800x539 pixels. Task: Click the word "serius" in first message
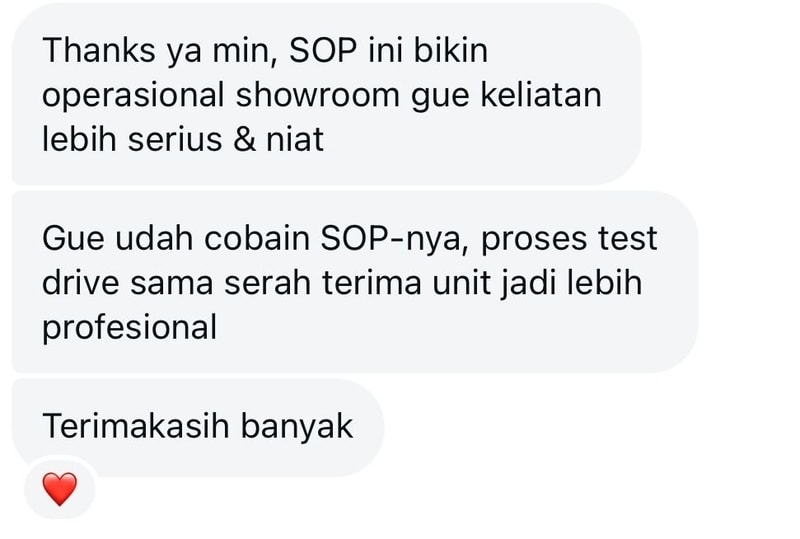[x=175, y=139]
